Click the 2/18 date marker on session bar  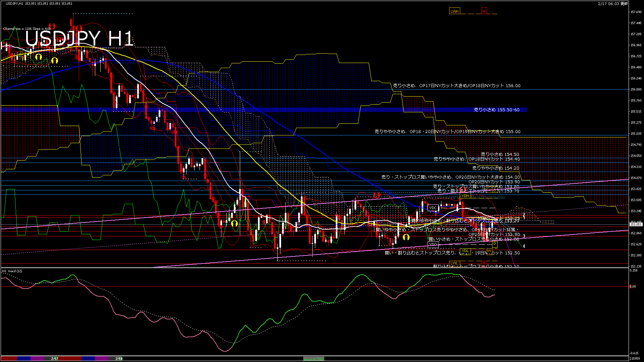tap(119, 359)
